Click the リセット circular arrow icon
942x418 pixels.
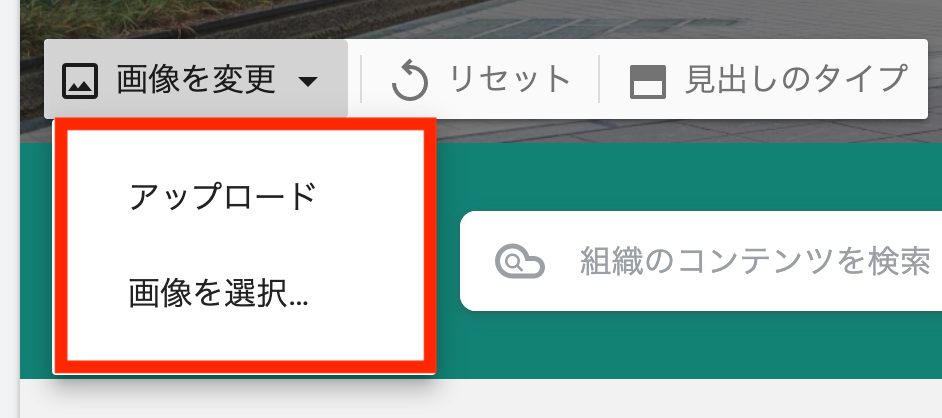[410, 81]
